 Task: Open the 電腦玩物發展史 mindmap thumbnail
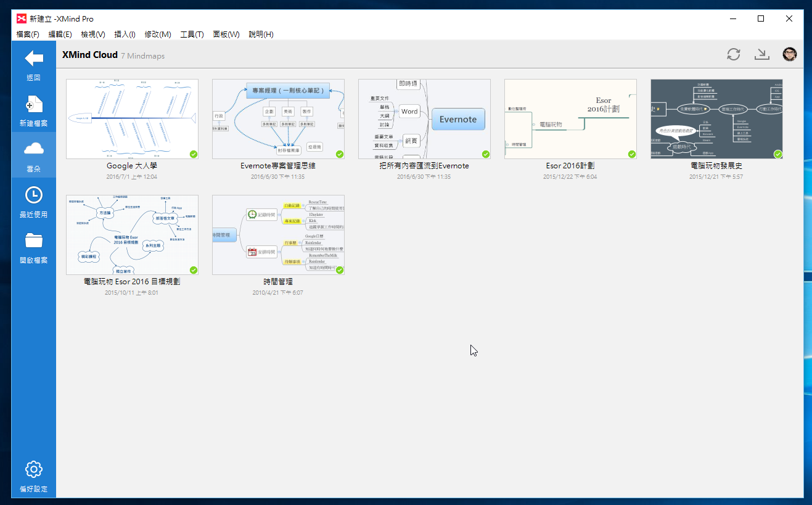[716, 119]
